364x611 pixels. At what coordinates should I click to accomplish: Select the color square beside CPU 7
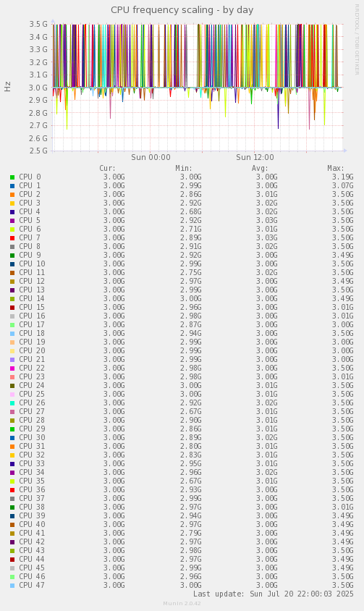[12, 238]
